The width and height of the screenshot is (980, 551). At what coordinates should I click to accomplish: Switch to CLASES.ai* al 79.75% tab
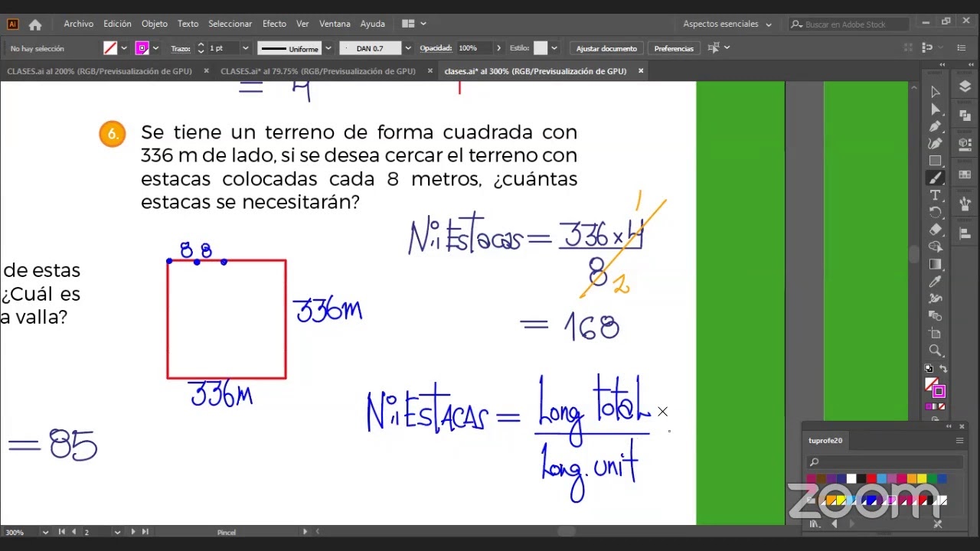click(318, 71)
